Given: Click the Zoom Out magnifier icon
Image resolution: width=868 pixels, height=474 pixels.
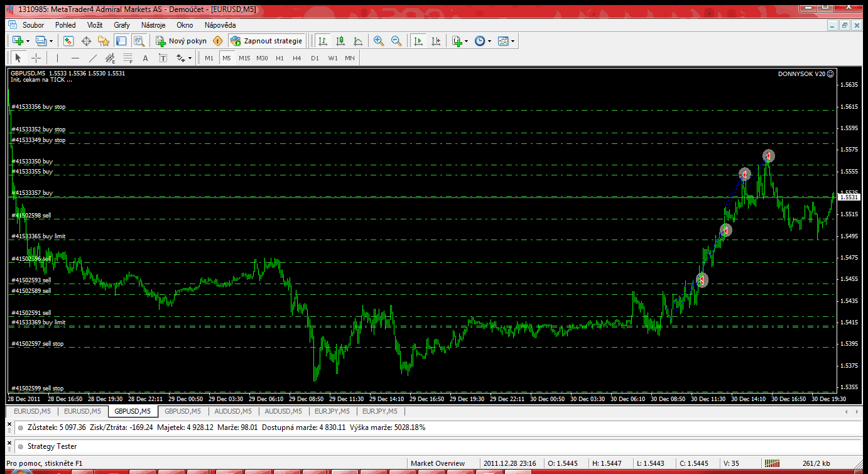Looking at the screenshot, I should [396, 41].
